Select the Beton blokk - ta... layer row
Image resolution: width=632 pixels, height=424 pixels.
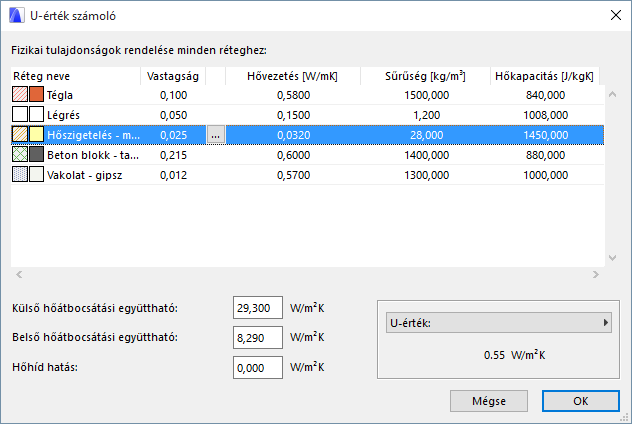308,155
